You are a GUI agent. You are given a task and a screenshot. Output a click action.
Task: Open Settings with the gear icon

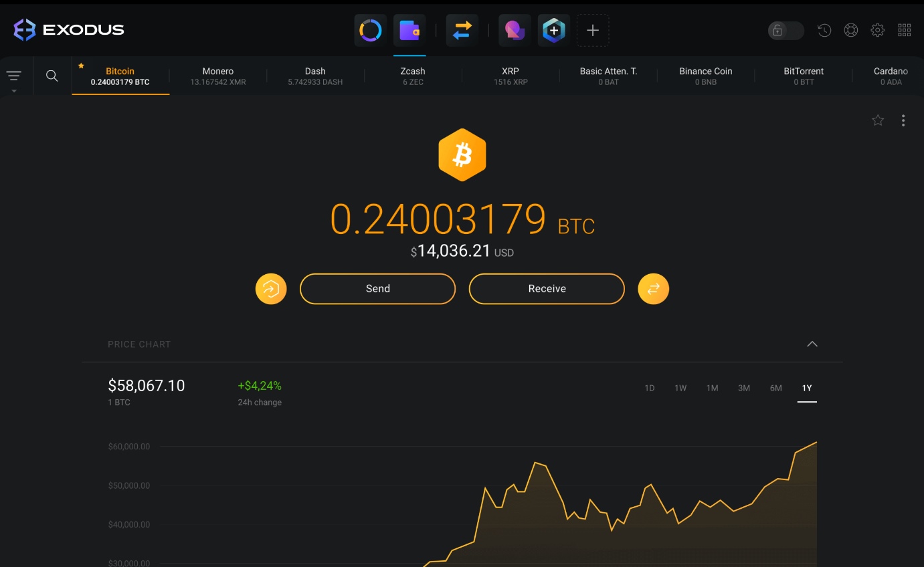[877, 30]
